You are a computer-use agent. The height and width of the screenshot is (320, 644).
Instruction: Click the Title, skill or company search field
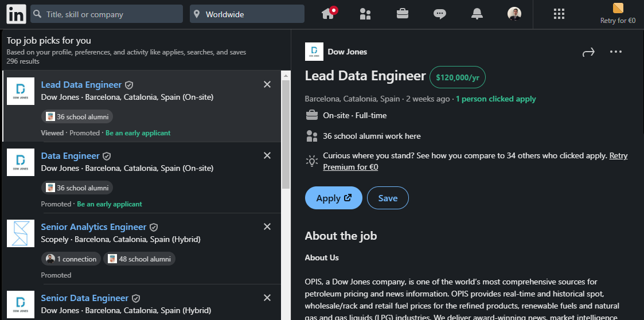(x=107, y=14)
